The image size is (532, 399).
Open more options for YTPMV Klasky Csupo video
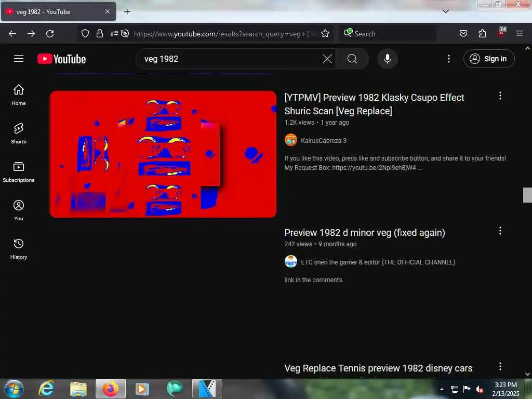point(500,96)
